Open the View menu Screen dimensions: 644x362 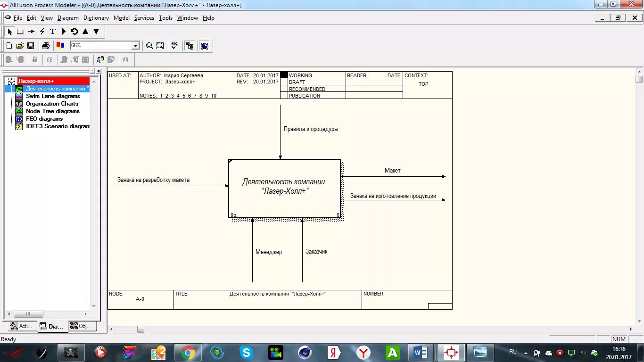coord(47,18)
